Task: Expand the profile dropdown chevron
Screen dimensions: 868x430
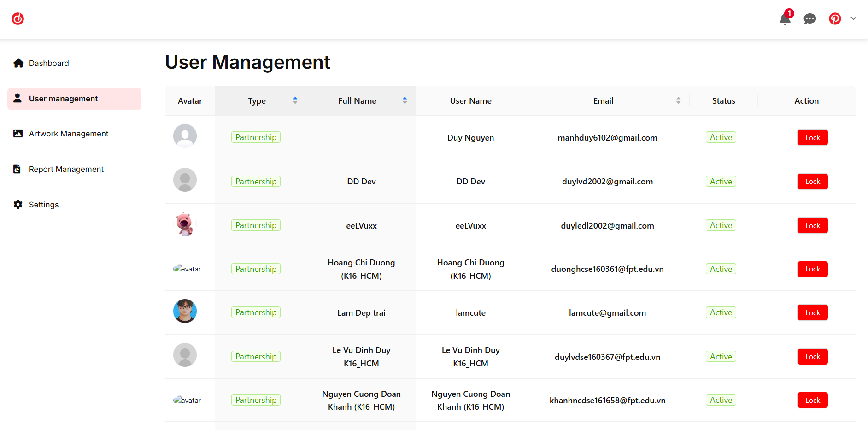Action: (x=853, y=18)
